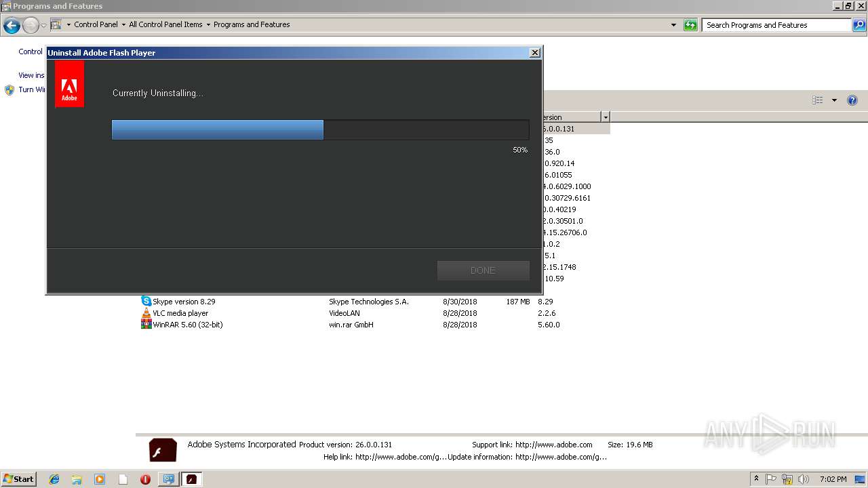Click the Support link http://www.adobe.com
The width and height of the screenshot is (868, 488).
tap(553, 445)
